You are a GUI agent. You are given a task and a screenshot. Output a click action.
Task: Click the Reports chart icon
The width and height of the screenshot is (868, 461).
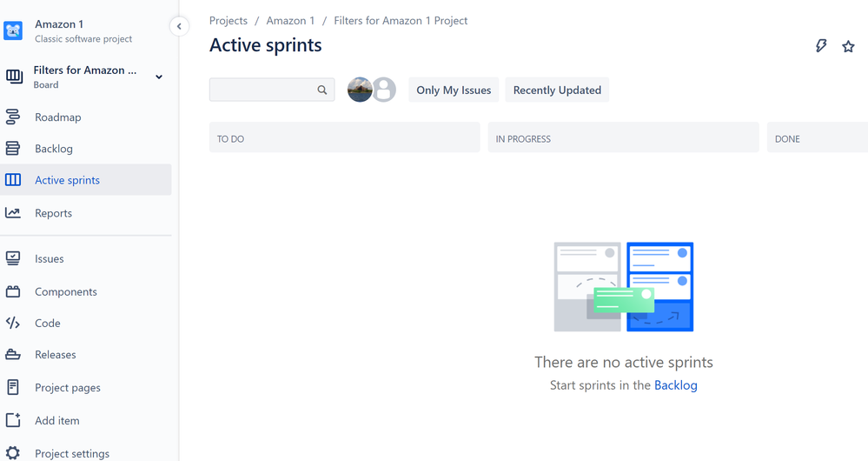[x=13, y=213]
